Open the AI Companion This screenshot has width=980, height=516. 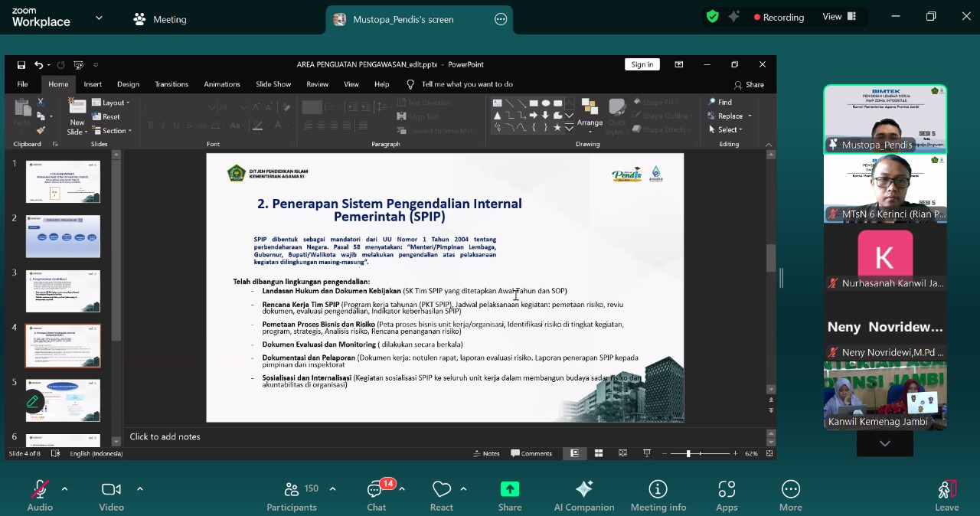coord(583,495)
